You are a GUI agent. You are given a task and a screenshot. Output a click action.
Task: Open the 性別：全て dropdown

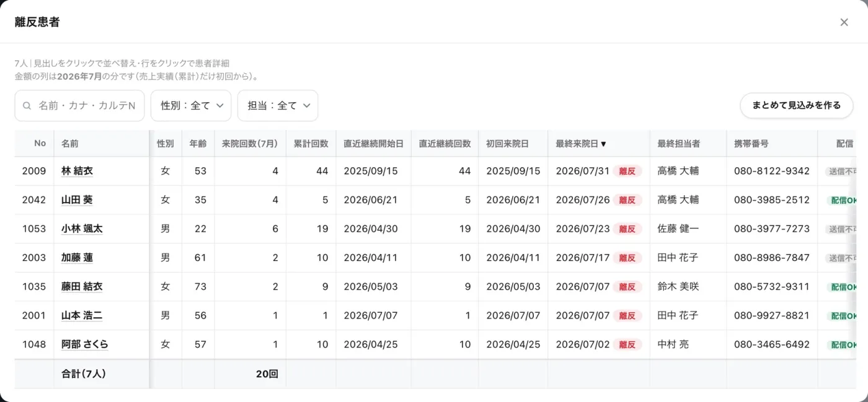click(x=191, y=106)
